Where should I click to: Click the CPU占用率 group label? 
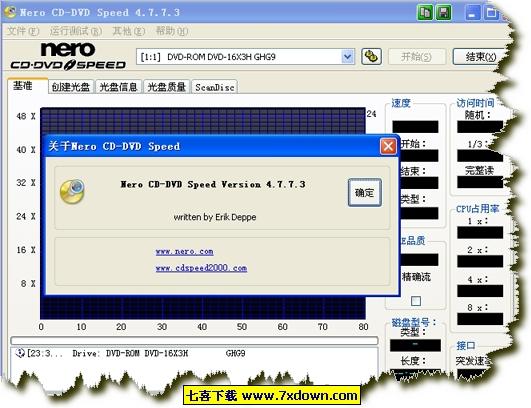(477, 209)
